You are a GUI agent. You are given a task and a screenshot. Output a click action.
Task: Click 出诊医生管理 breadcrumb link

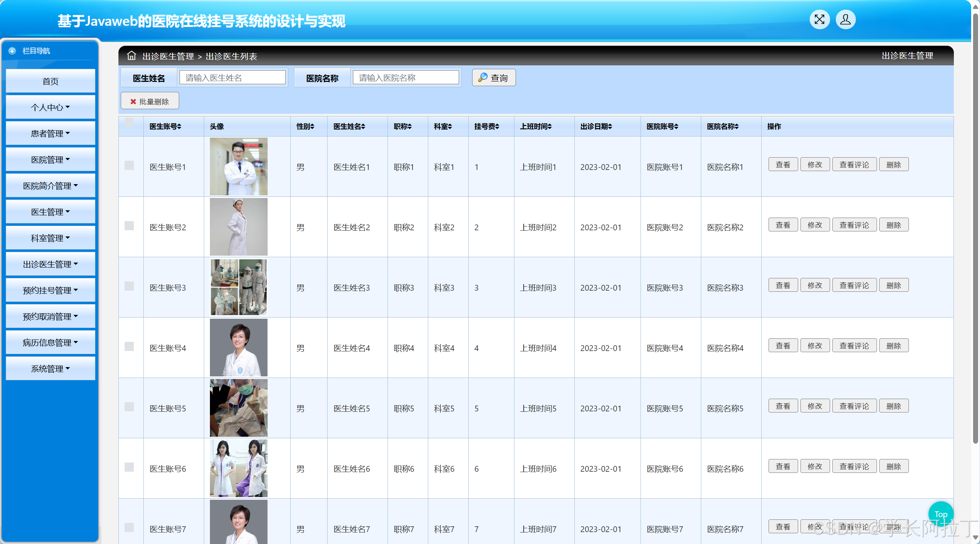[168, 57]
